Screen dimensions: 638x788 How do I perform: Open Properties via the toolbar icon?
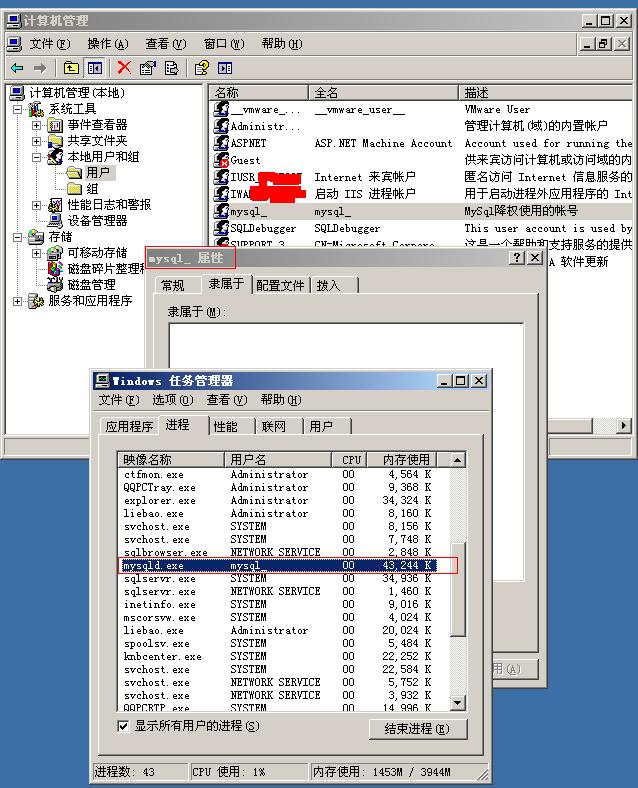[147, 68]
